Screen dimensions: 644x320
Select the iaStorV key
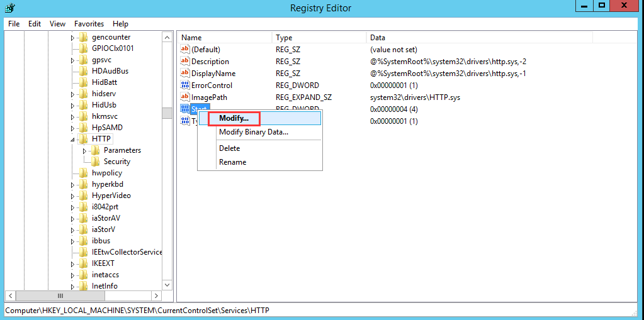(x=103, y=229)
